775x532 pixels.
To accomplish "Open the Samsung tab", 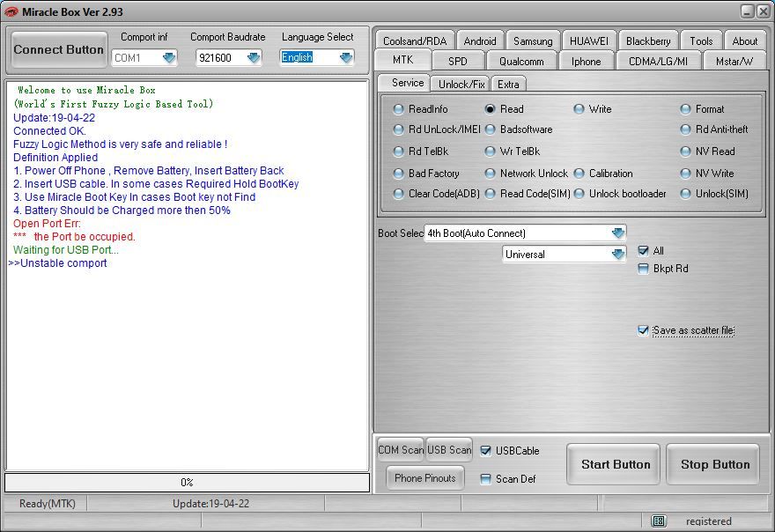I will (x=533, y=41).
